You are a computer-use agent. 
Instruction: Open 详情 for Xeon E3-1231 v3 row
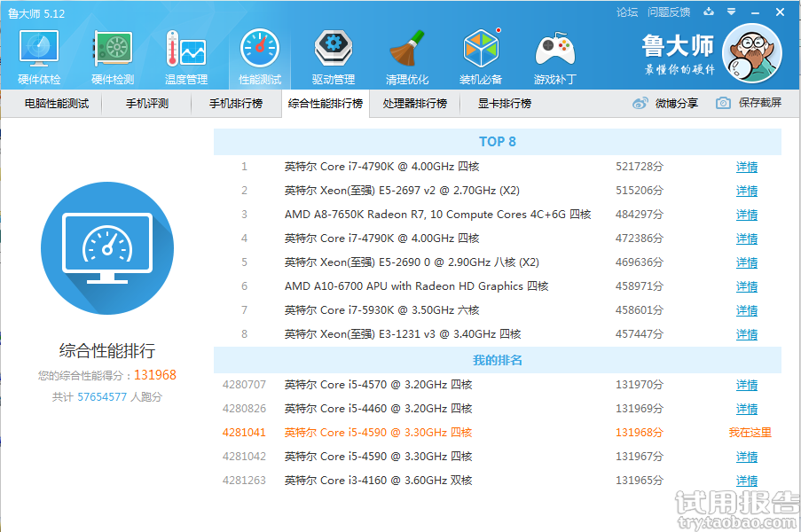coord(747,334)
